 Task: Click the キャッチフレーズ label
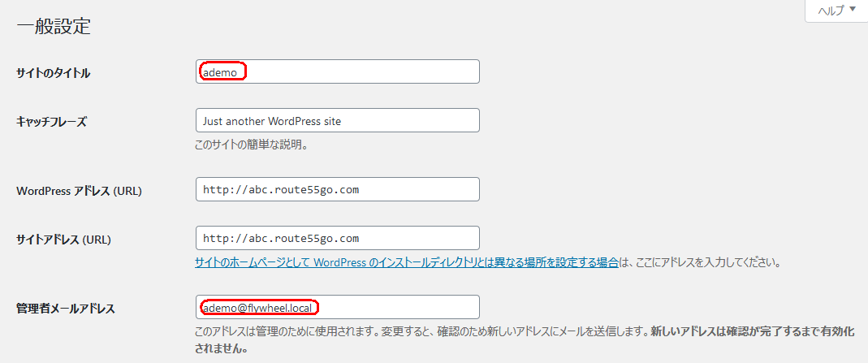51,123
